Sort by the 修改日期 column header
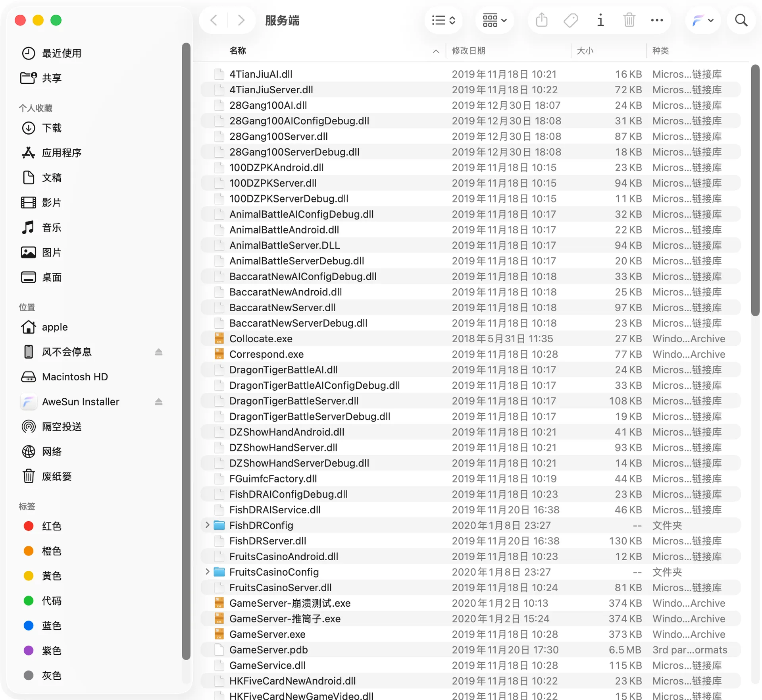 (x=468, y=51)
